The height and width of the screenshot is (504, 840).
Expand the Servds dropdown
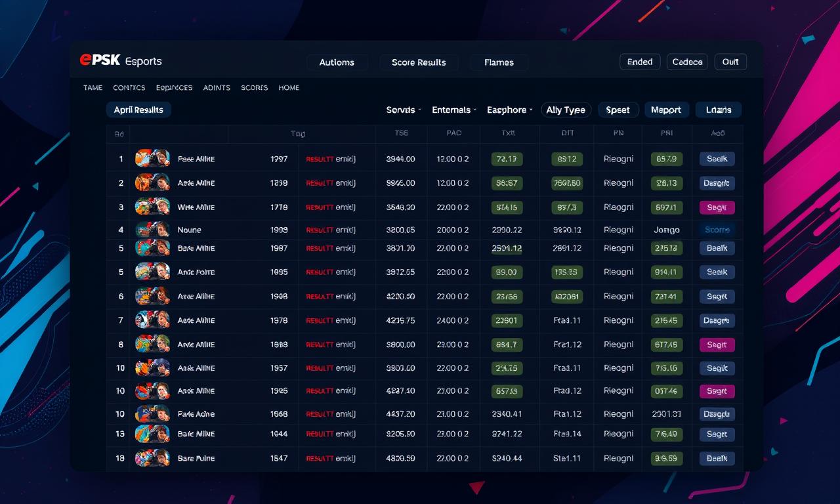pyautogui.click(x=404, y=110)
